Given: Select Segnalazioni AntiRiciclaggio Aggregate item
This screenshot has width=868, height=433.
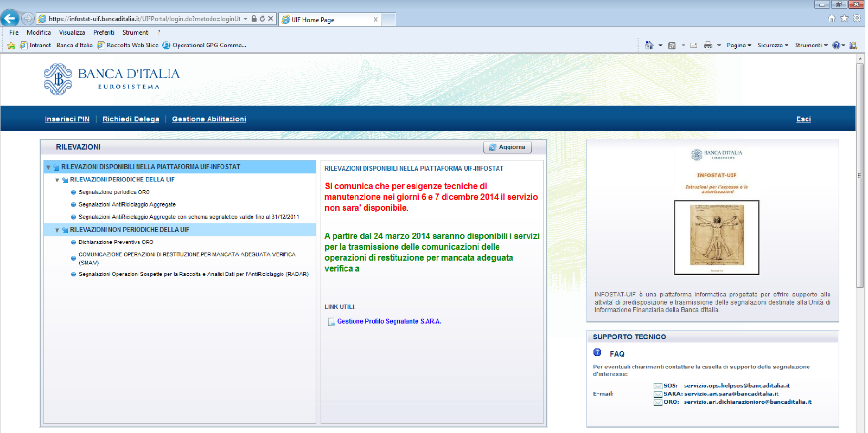Looking at the screenshot, I should pos(127,205).
